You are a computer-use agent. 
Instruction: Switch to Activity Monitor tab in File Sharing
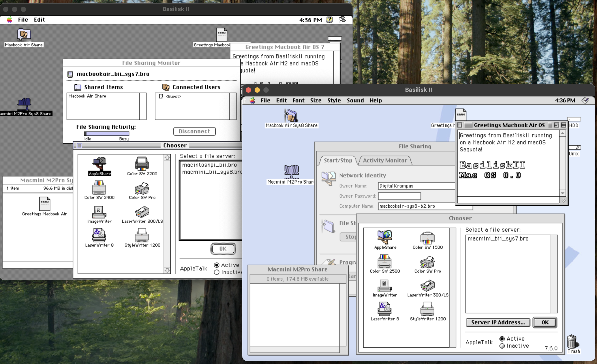tap(385, 160)
